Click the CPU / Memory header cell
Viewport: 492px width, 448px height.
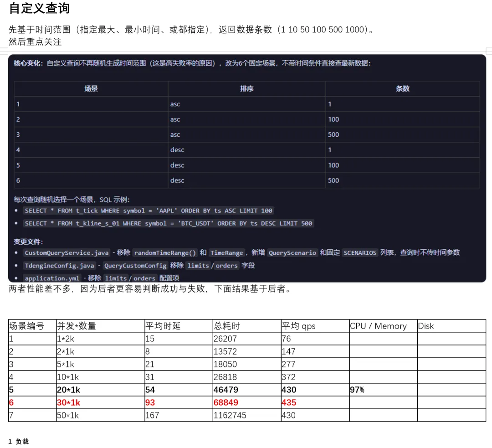pyautogui.click(x=384, y=326)
